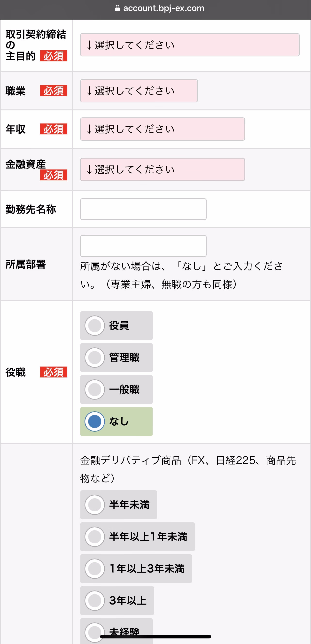Click the 所属部署 input box
Screen dimensions: 311x644
[x=143, y=246]
